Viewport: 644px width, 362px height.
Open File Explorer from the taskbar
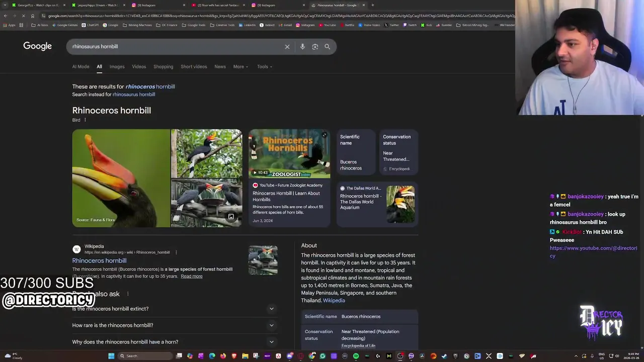(x=245, y=356)
